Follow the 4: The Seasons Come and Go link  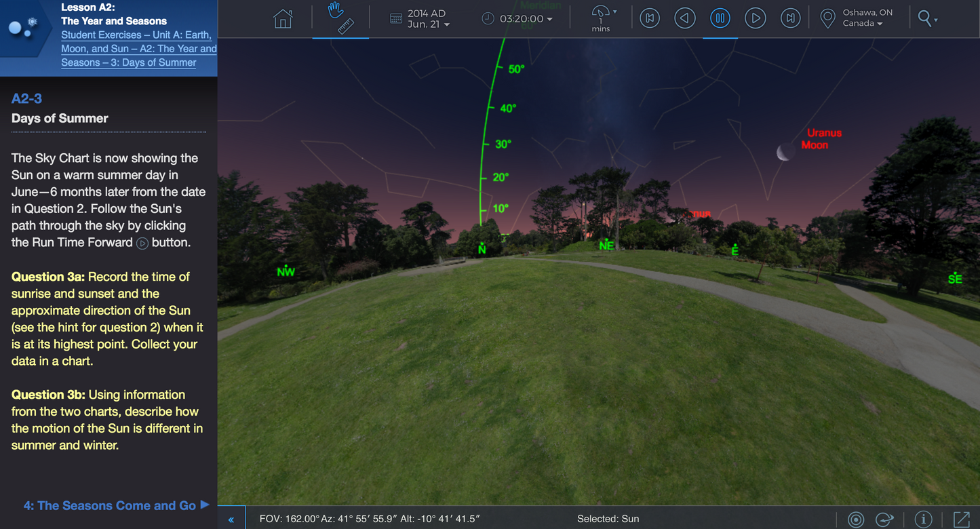pyautogui.click(x=109, y=505)
